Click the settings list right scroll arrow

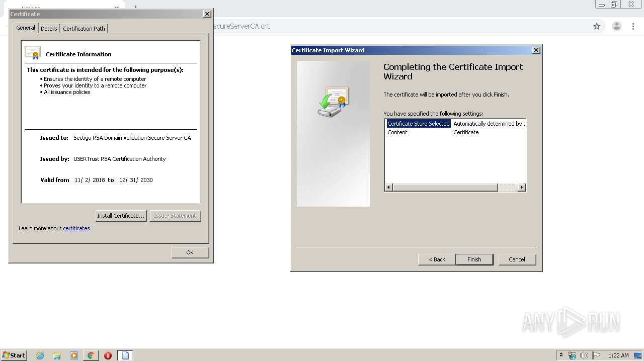coord(521,188)
